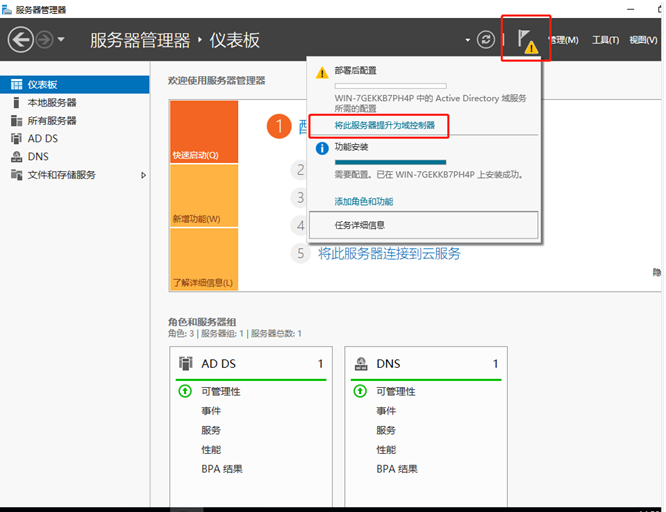Open the 工具(T) menu

point(605,40)
